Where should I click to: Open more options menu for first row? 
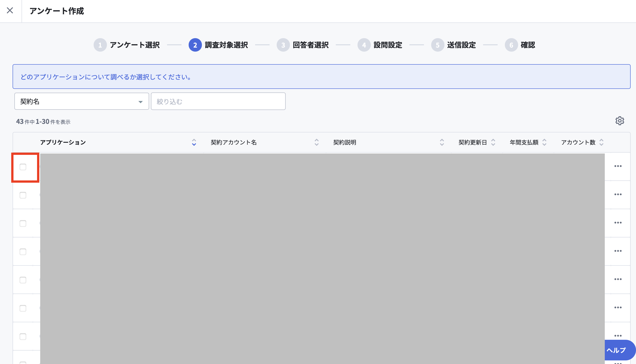tap(618, 166)
